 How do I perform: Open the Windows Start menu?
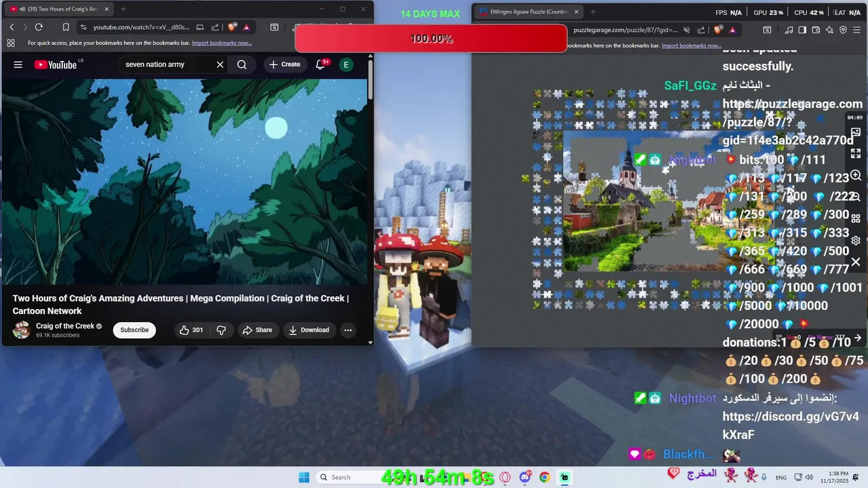304,477
